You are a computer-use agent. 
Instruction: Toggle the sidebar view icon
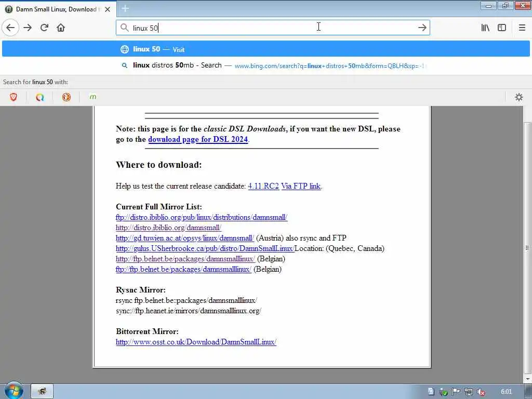point(502,28)
